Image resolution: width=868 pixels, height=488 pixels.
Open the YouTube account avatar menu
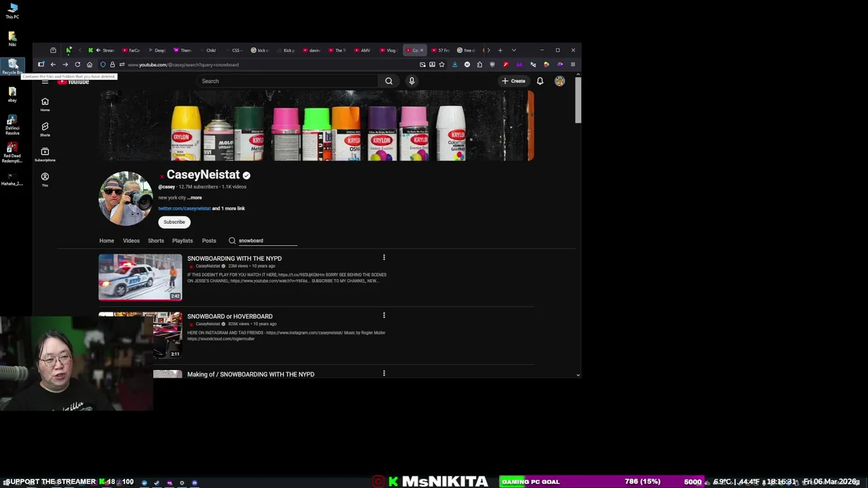(559, 81)
